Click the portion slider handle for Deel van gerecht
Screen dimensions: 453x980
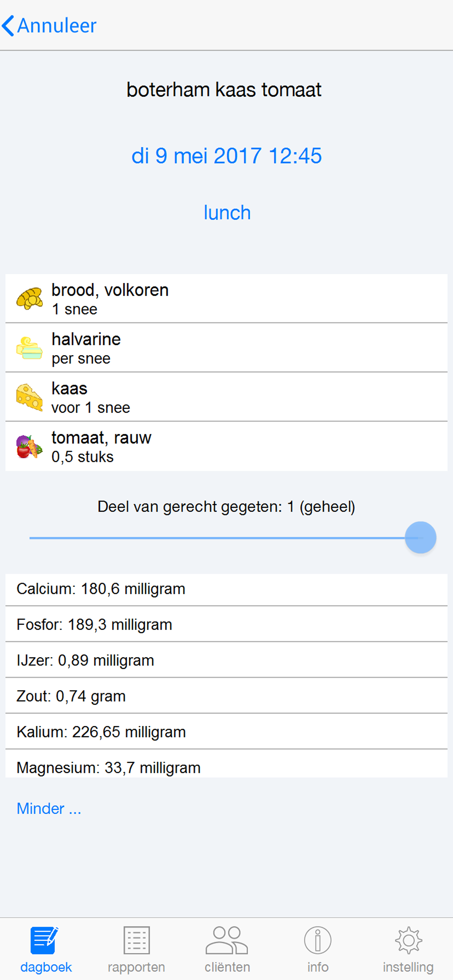(x=420, y=537)
